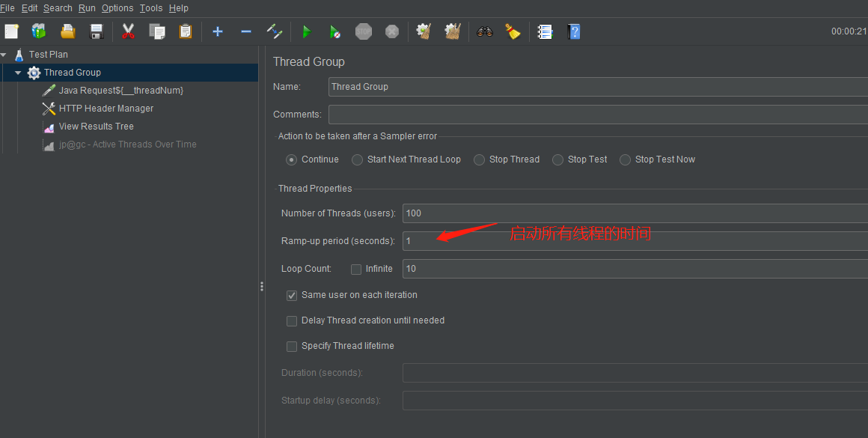The width and height of the screenshot is (868, 438).
Task: Click the Shutdown icon with X
Action: pos(392,31)
